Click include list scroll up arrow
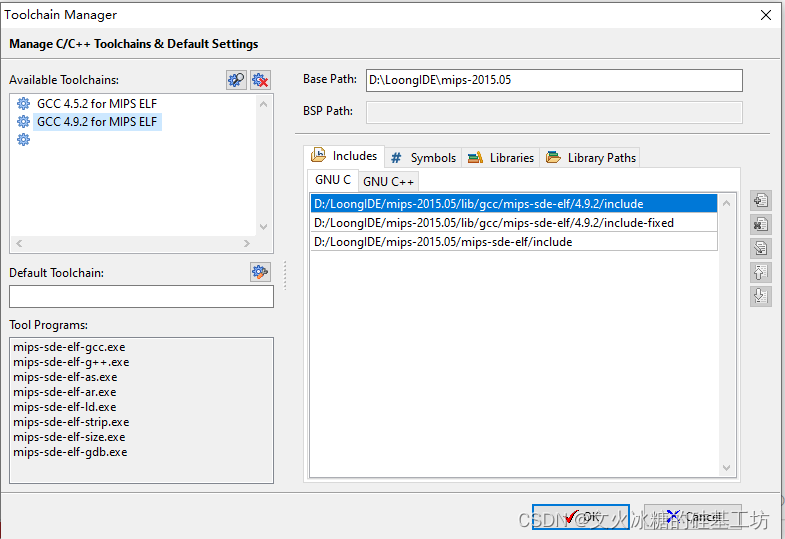The width and height of the screenshot is (785, 539). [x=726, y=203]
